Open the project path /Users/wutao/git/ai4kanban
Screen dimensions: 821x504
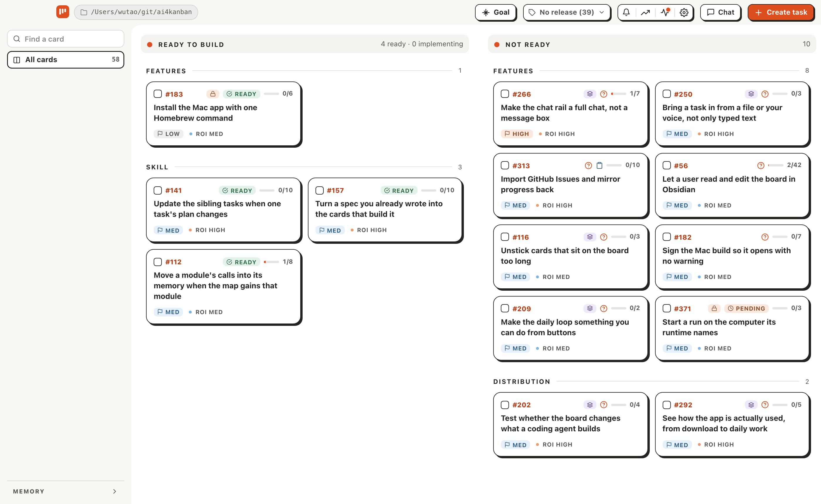coord(136,12)
